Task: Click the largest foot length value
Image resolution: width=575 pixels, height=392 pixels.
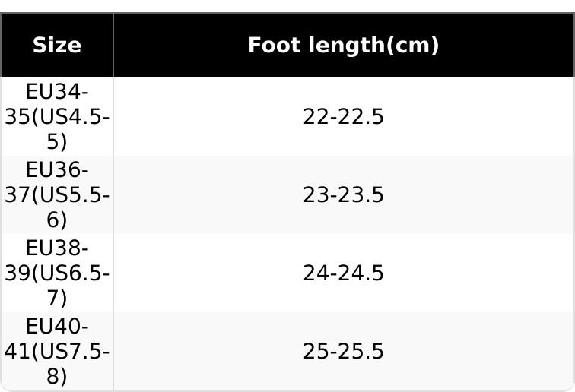Action: click(x=344, y=351)
